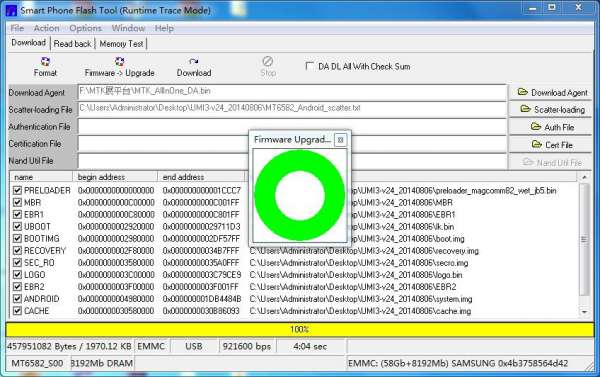This screenshot has height=377, width=600.
Task: Close the Firmware Upgrade popup
Action: [x=340, y=140]
